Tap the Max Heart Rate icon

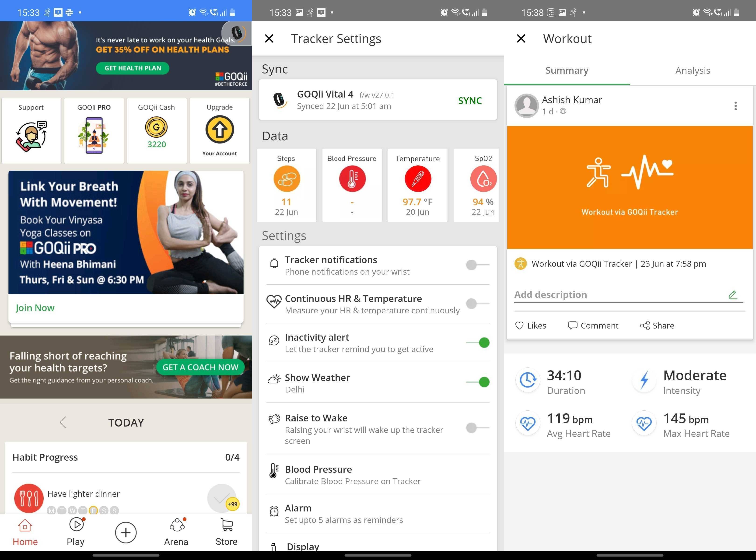pos(644,423)
